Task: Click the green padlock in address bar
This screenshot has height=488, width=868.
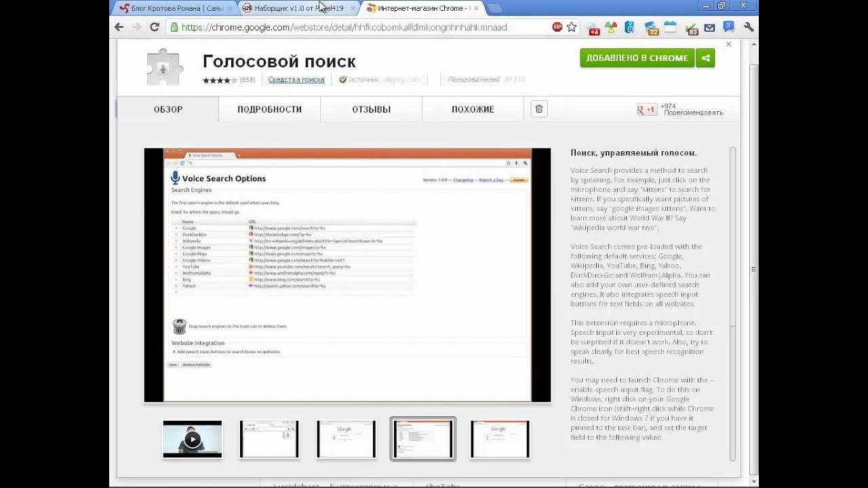Action: tap(174, 27)
